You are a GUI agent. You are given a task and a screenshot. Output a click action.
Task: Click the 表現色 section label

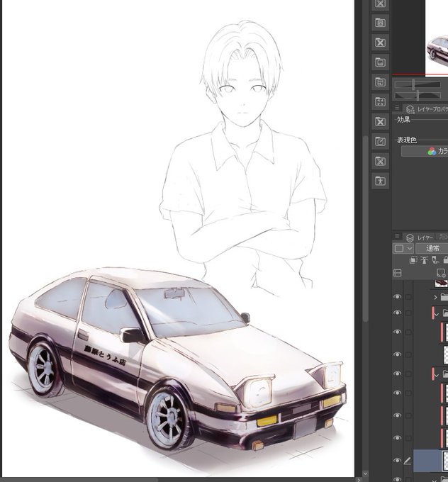[x=406, y=140]
